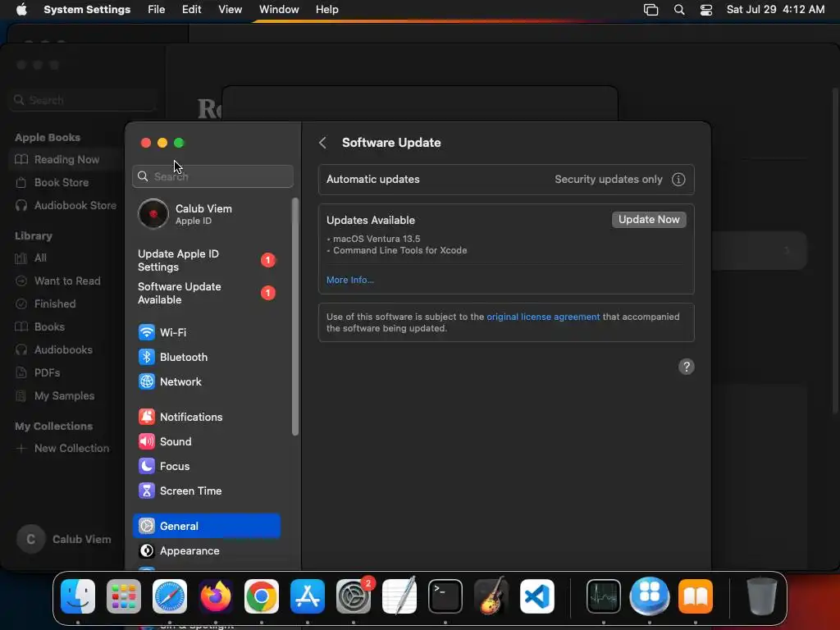Click the Books window search field
The width and height of the screenshot is (840, 630).
(x=82, y=100)
